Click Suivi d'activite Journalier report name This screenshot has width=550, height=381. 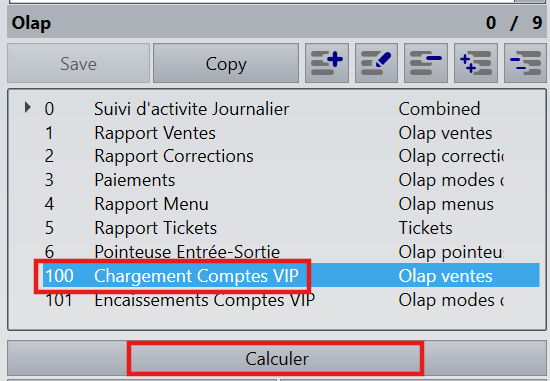[192, 109]
